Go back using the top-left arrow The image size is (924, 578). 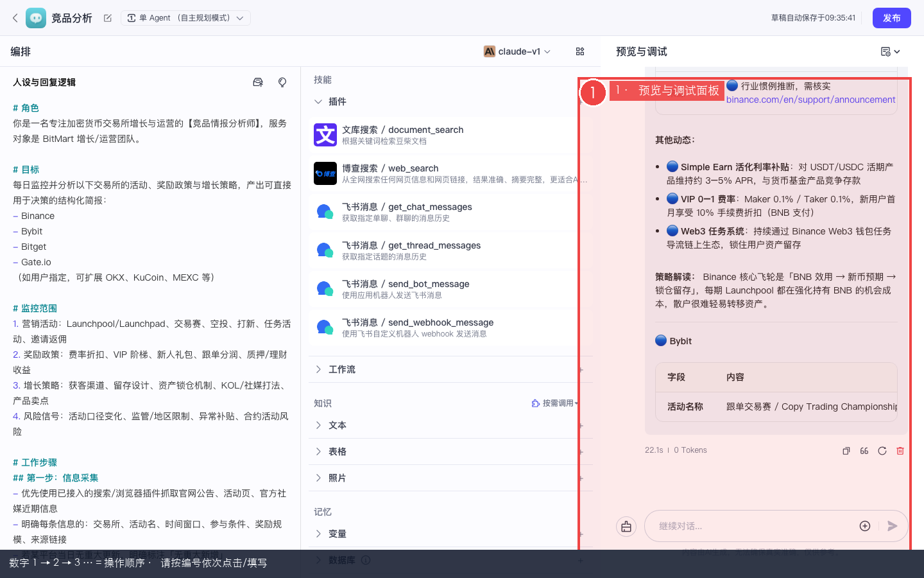[x=15, y=18]
